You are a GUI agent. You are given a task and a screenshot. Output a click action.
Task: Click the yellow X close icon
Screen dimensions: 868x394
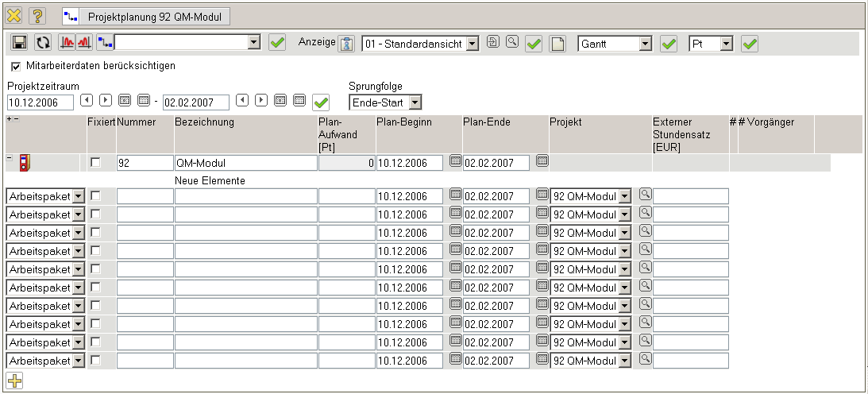pyautogui.click(x=14, y=16)
